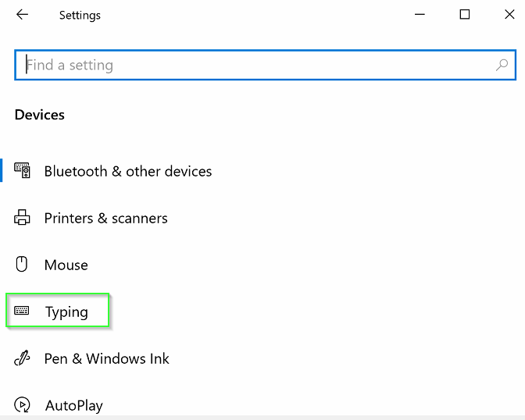525x420 pixels.
Task: Click the AutoPlay disc icon
Action: pyautogui.click(x=22, y=405)
